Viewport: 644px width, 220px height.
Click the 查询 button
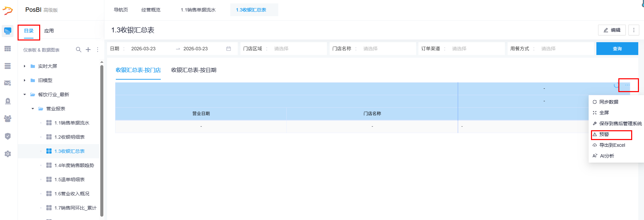617,49
